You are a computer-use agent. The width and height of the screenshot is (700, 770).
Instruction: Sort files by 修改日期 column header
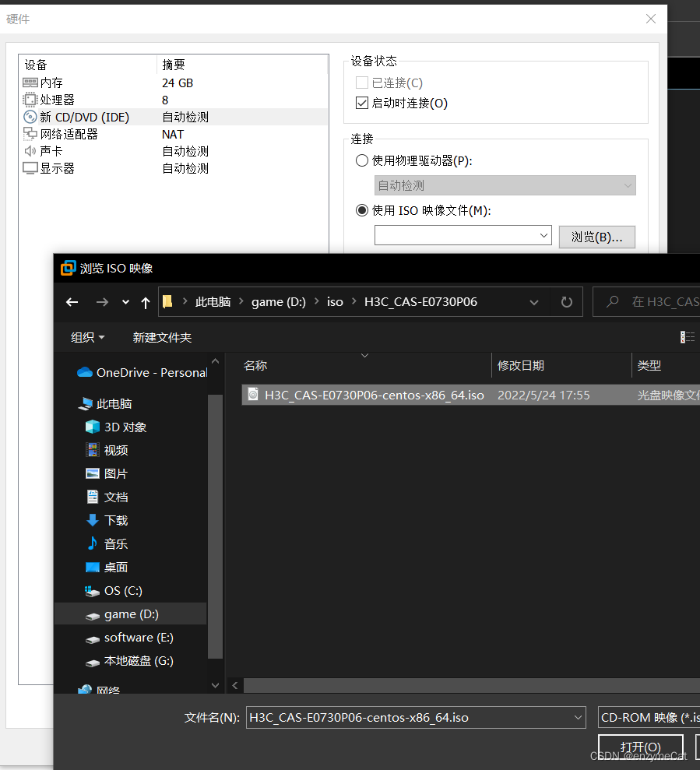pyautogui.click(x=521, y=365)
